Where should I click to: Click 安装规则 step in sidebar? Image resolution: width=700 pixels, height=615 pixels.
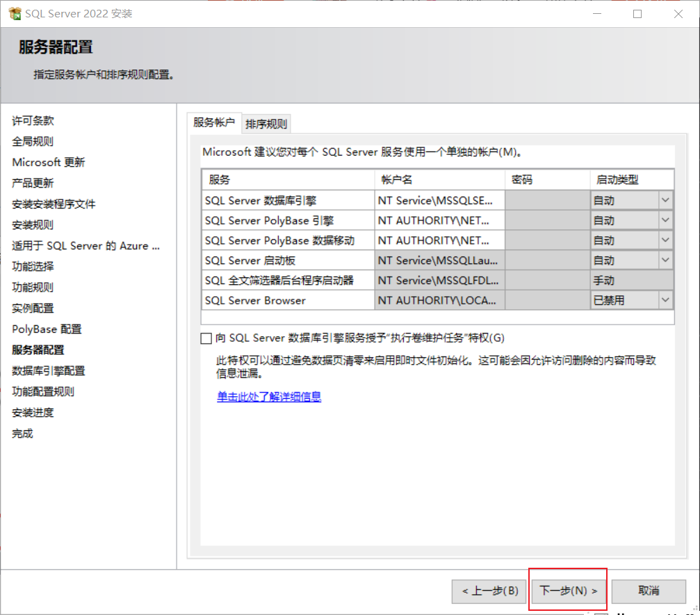pos(33,225)
